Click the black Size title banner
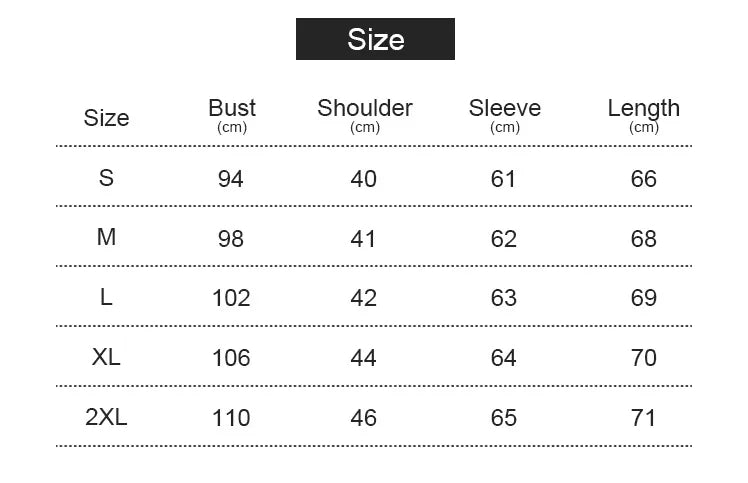Image resolution: width=748 pixels, height=483 pixels. click(375, 39)
